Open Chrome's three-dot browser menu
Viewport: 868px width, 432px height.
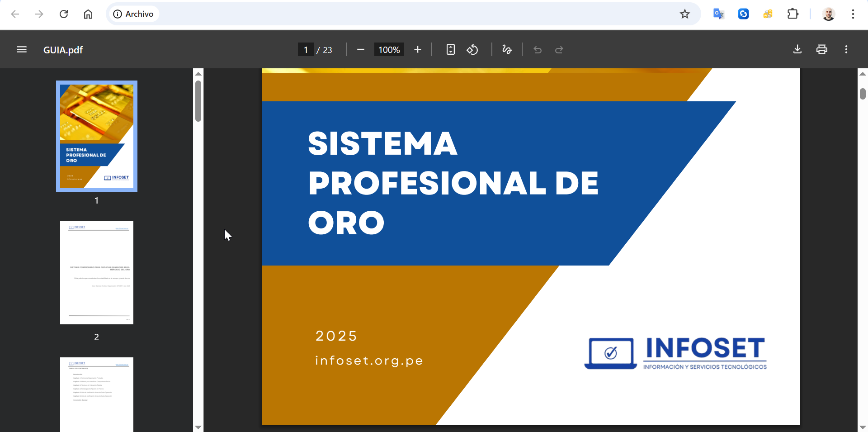click(854, 14)
